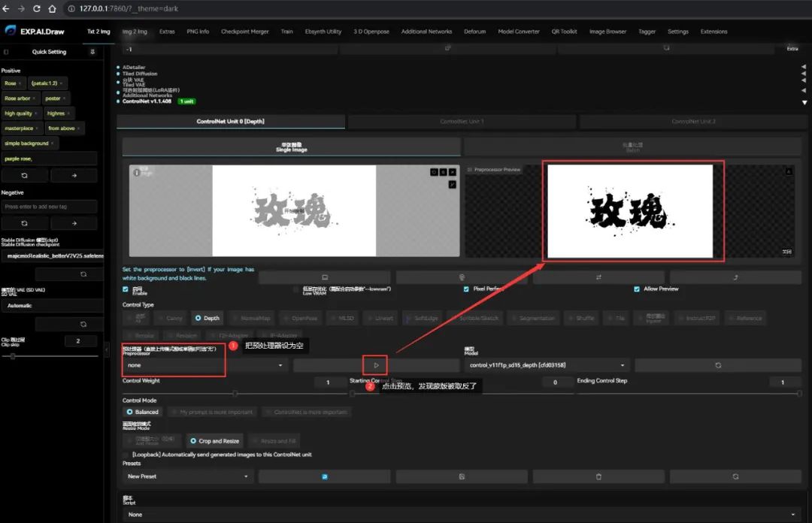Click the trash delete preset icon

[x=598, y=476]
